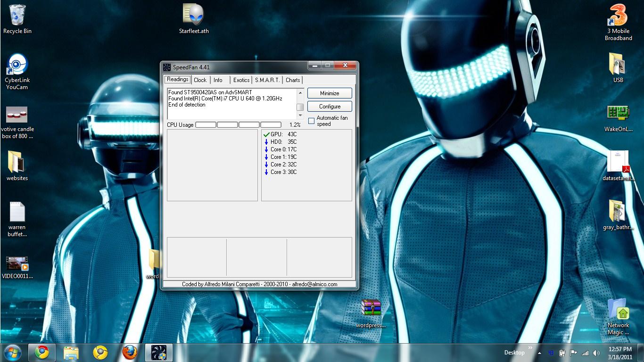Screen dimensions: 644x362
Task: Click the 'Found ST9500420AS on AdvSMART' log line
Action: tap(210, 92)
